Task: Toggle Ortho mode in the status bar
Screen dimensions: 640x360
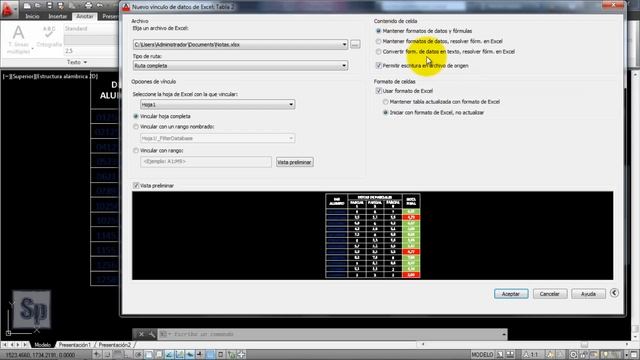Action: pos(127,354)
